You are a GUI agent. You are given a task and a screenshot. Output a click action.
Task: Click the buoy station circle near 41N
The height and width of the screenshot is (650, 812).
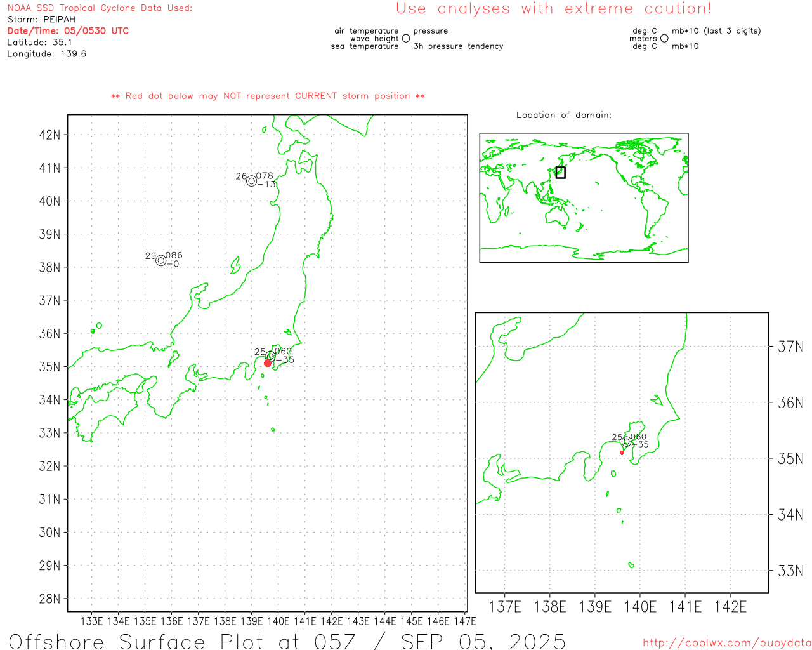[252, 181]
